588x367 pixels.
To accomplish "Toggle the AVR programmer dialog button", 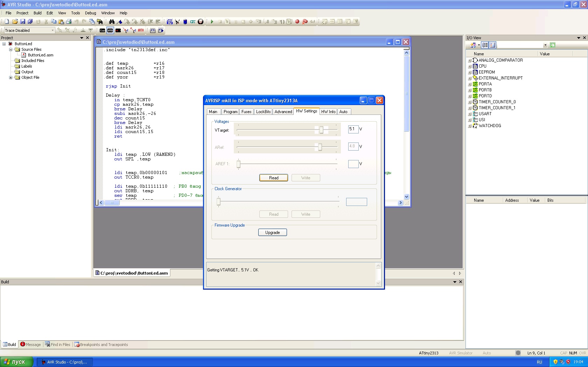I will 110,30.
